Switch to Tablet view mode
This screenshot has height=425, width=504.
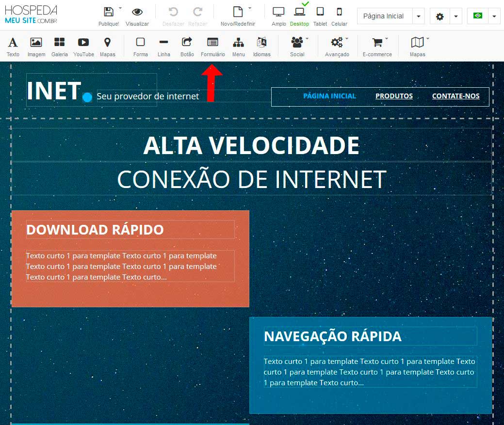coord(320,12)
